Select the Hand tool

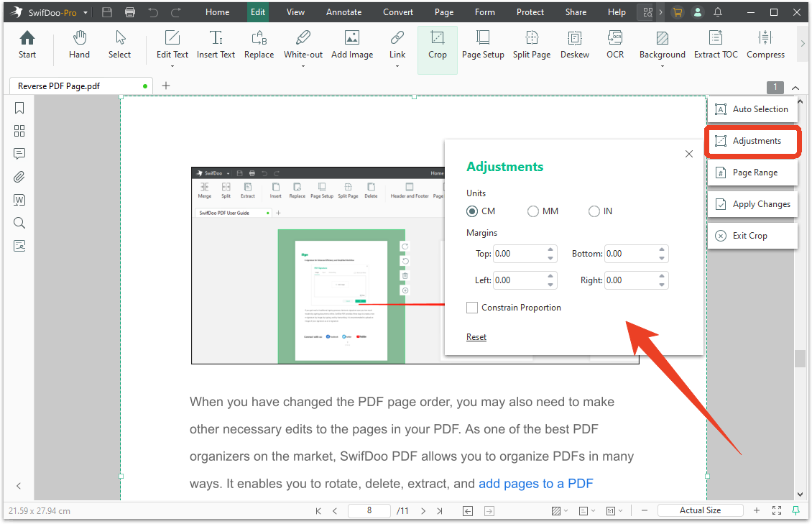coord(79,45)
